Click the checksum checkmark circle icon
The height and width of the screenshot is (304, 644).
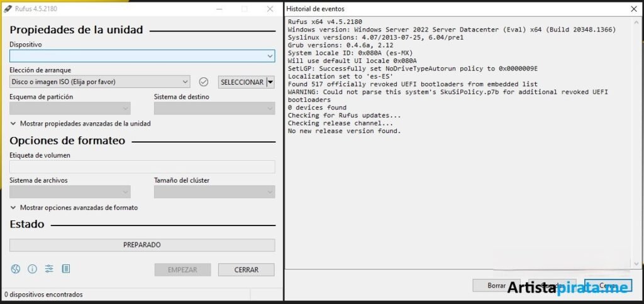tap(204, 82)
